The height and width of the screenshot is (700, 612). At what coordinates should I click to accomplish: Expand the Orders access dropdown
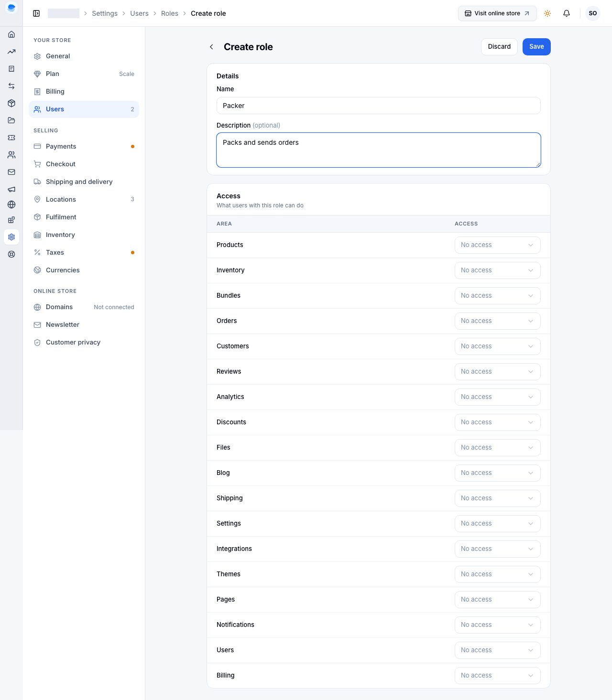(x=497, y=321)
